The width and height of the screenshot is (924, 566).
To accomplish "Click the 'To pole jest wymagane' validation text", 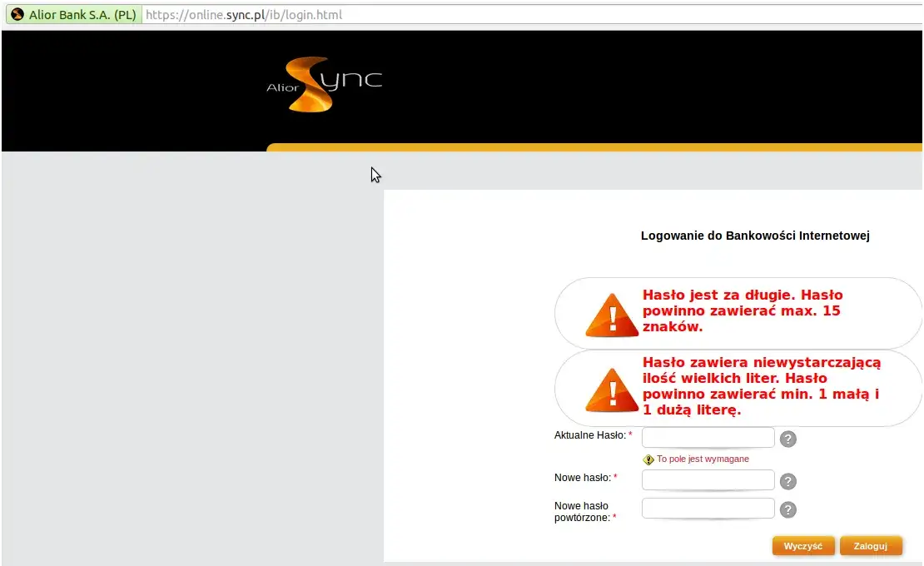I will pyautogui.click(x=703, y=459).
